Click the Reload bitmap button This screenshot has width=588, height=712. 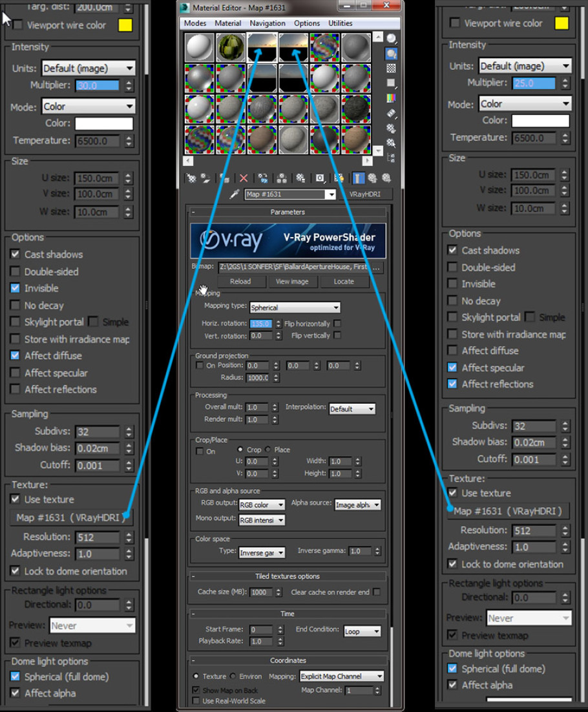pyautogui.click(x=240, y=282)
